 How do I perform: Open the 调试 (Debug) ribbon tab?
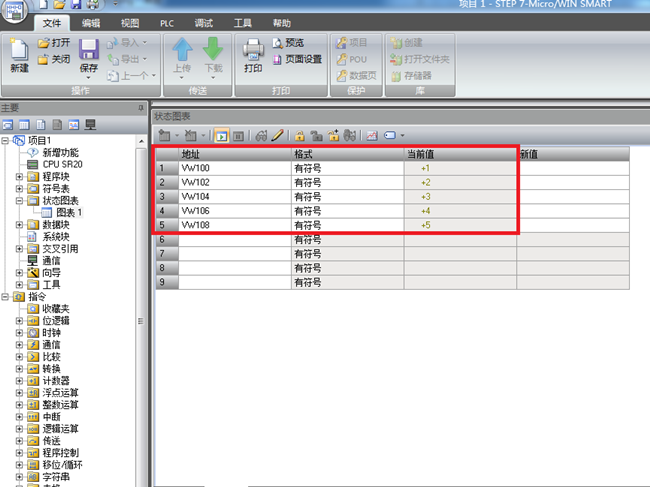pyautogui.click(x=204, y=22)
